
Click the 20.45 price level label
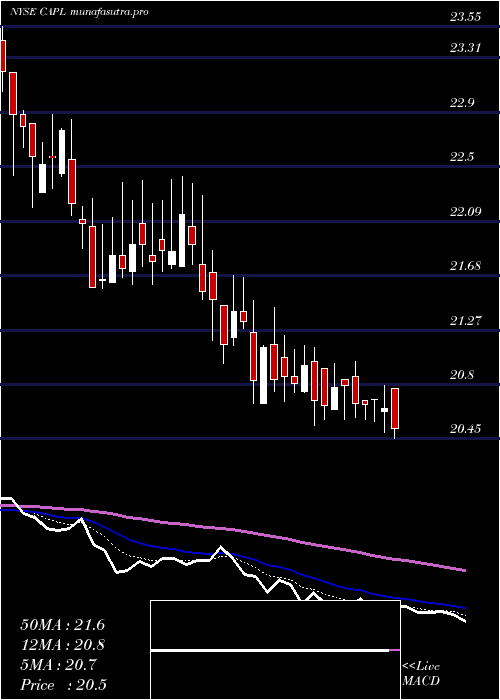466,429
